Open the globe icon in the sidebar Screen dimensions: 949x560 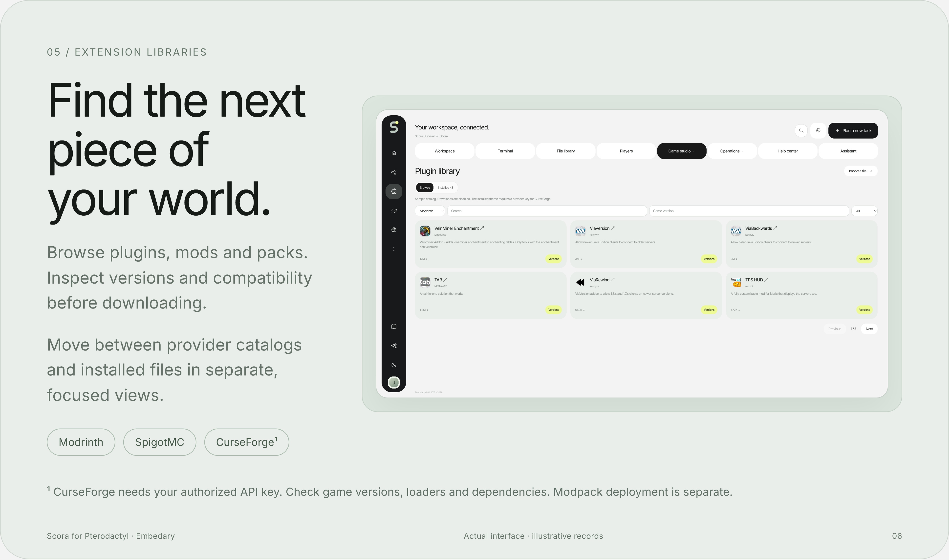click(x=394, y=230)
